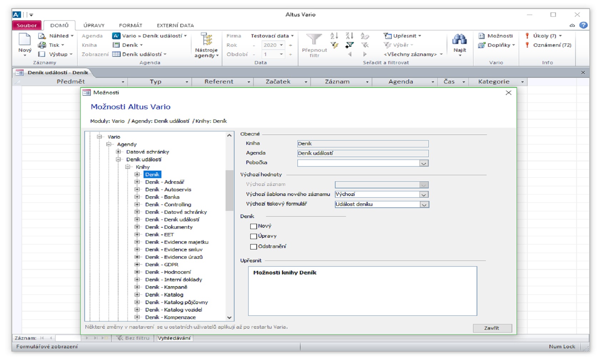The height and width of the screenshot is (364, 603).
Task: Expand the Datové schránky tree node
Action: pyautogui.click(x=118, y=152)
